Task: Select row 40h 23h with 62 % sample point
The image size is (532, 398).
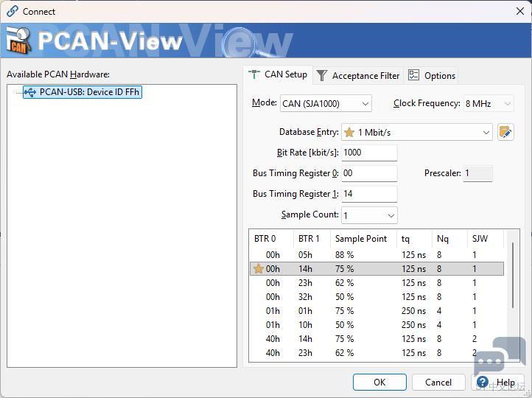Action: 377,353
